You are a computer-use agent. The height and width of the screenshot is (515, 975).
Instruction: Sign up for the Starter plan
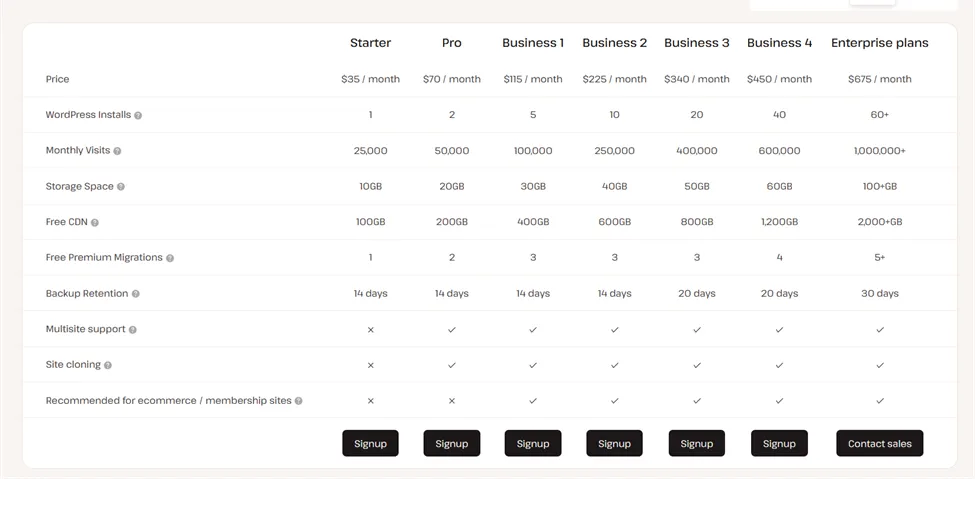(x=371, y=443)
